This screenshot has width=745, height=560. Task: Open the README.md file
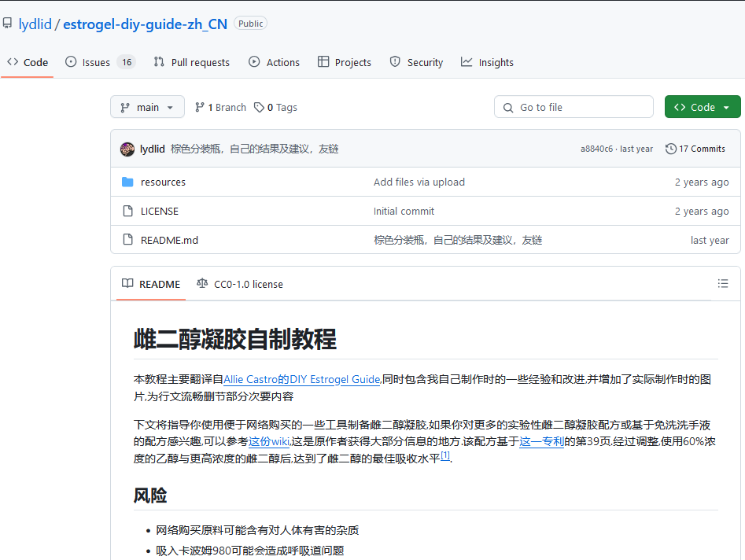169,240
